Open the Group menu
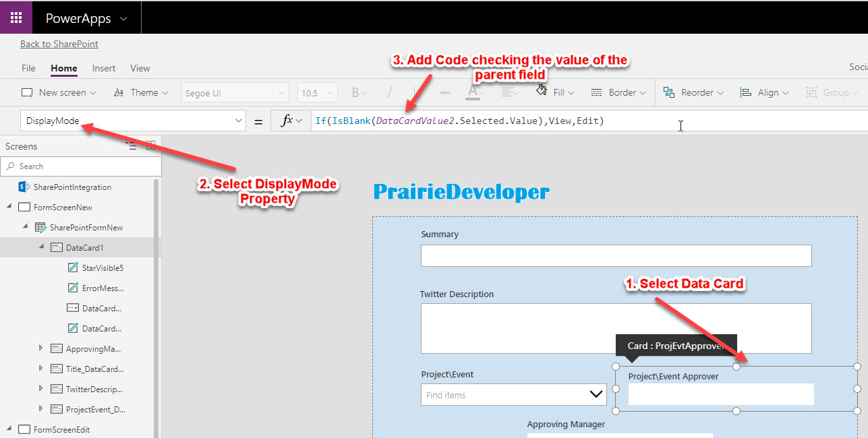The width and height of the screenshot is (868, 438). click(832, 92)
